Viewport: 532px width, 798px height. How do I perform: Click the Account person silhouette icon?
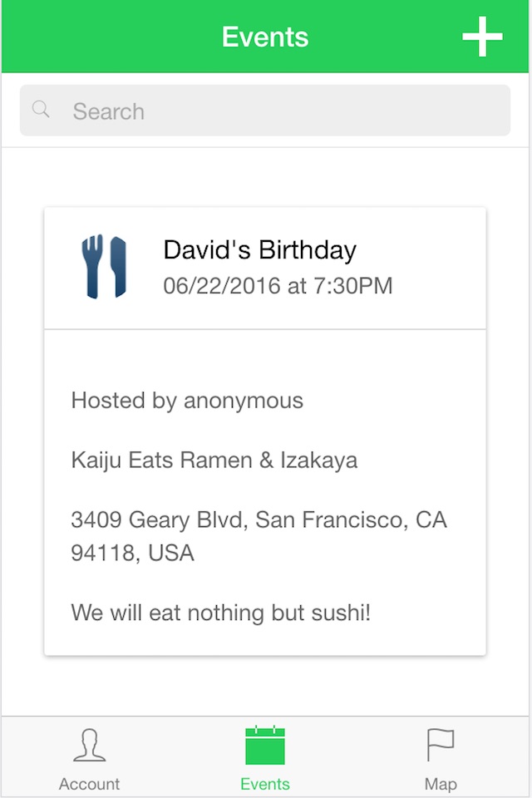pos(89,746)
